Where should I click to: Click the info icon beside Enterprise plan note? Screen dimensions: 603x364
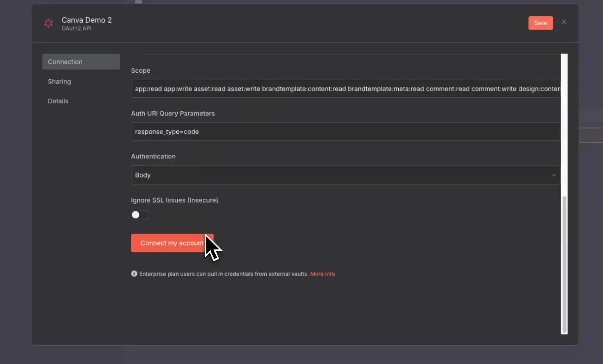(x=134, y=274)
